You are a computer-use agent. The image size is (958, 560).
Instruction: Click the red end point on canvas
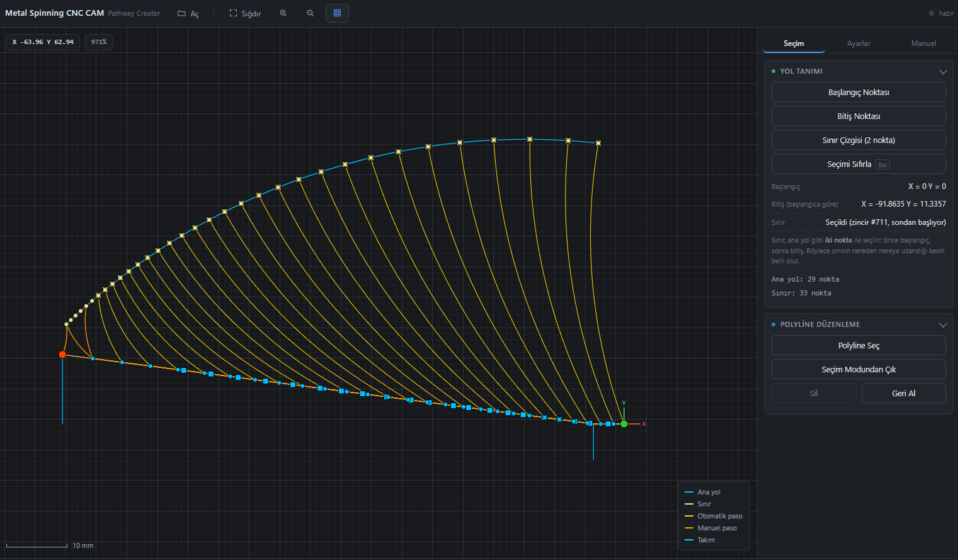pos(62,355)
